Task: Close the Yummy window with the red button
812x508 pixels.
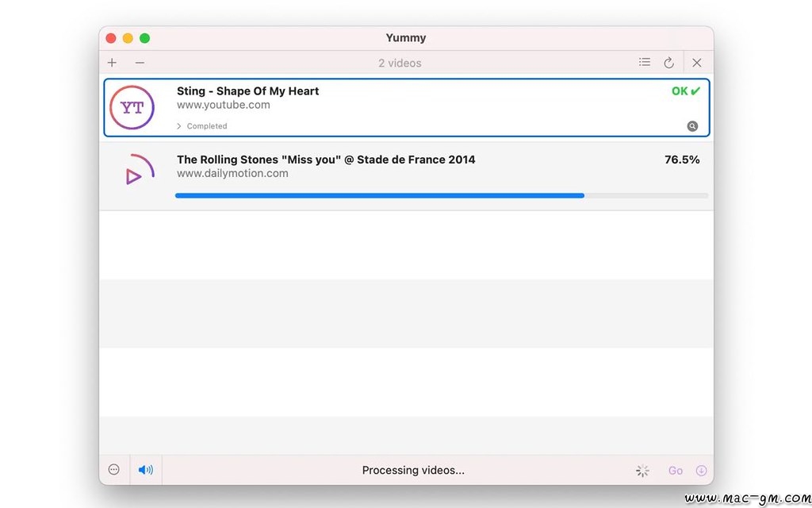Action: (x=111, y=38)
